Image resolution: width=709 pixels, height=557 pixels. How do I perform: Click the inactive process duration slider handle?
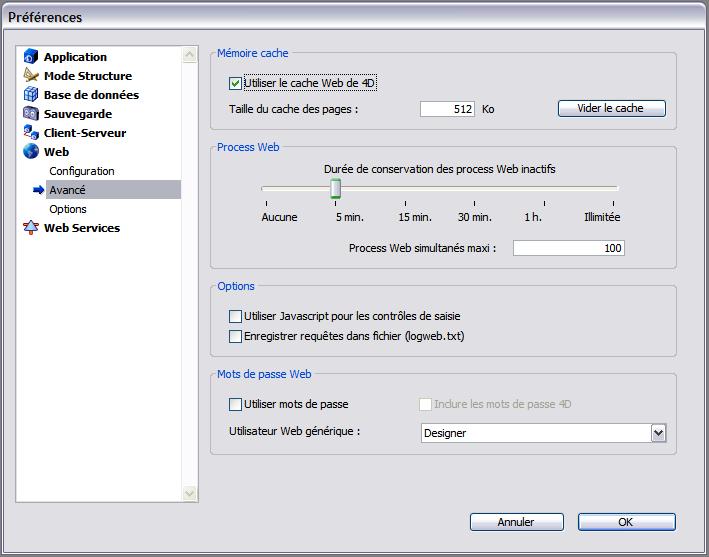337,188
